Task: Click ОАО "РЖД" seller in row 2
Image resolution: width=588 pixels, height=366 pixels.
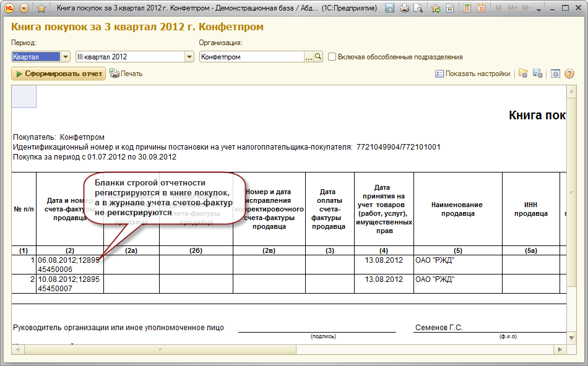Action: coord(435,279)
